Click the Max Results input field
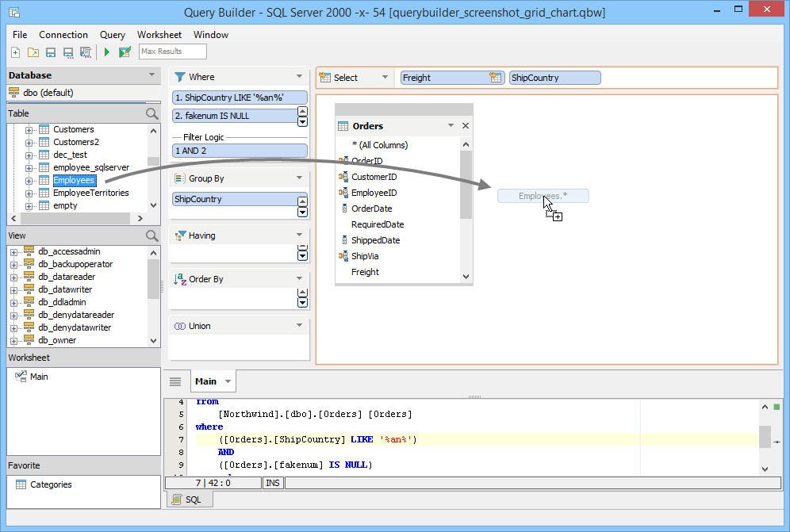Viewport: 790px width, 532px height. pyautogui.click(x=172, y=52)
